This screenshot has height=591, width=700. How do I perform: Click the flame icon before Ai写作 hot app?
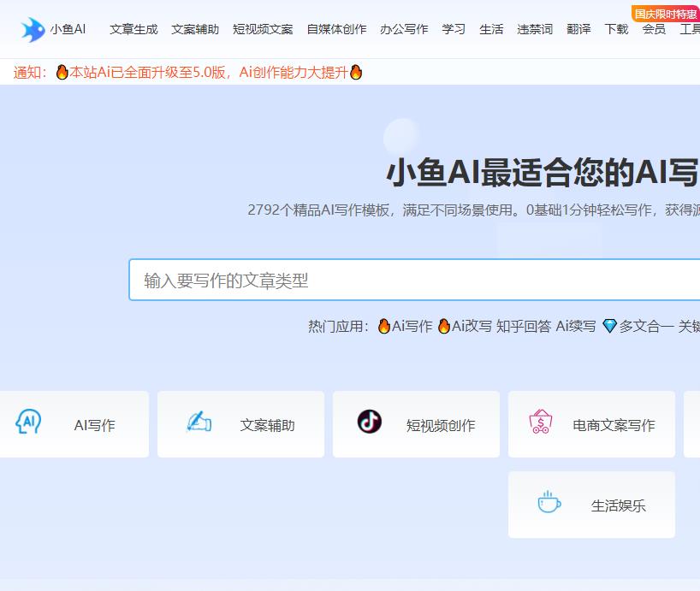[384, 326]
